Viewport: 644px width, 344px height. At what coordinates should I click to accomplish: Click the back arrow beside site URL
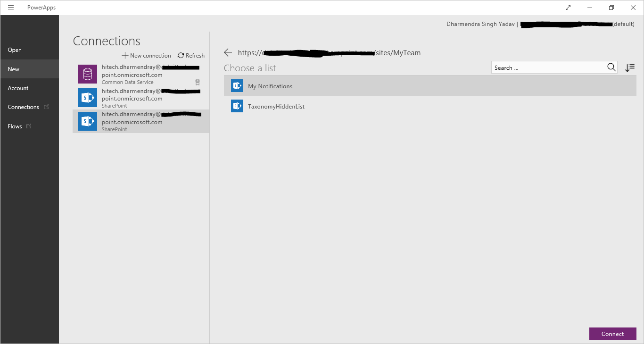point(228,52)
